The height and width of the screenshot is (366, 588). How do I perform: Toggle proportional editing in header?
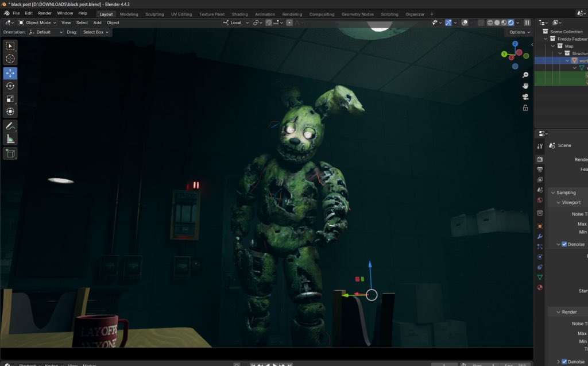(289, 22)
